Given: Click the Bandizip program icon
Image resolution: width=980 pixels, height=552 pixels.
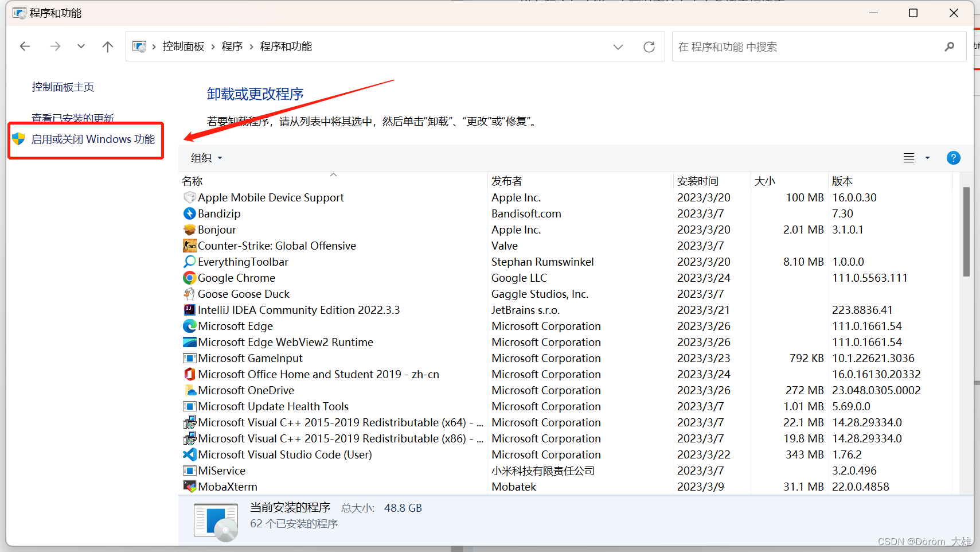Looking at the screenshot, I should (189, 213).
